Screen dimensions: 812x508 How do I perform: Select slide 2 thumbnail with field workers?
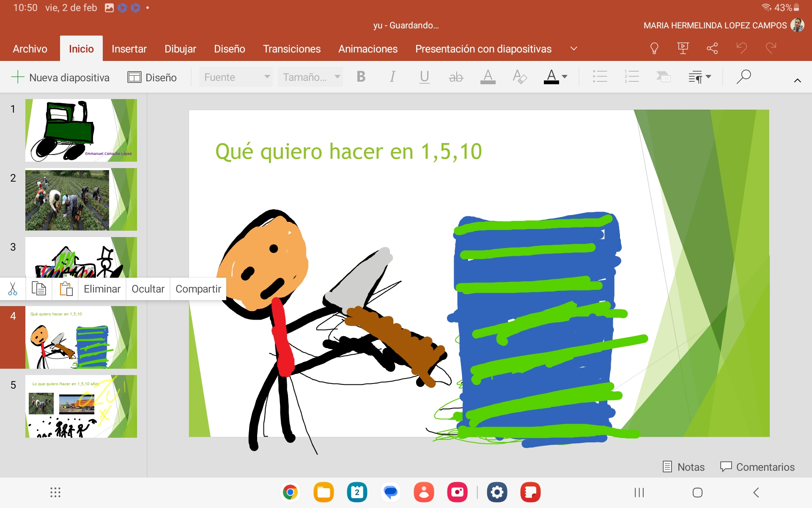[x=81, y=199]
